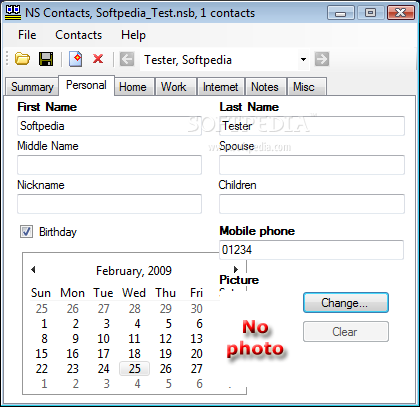Image resolution: width=420 pixels, height=407 pixels.
Task: Click into the Children field
Action: point(312,204)
